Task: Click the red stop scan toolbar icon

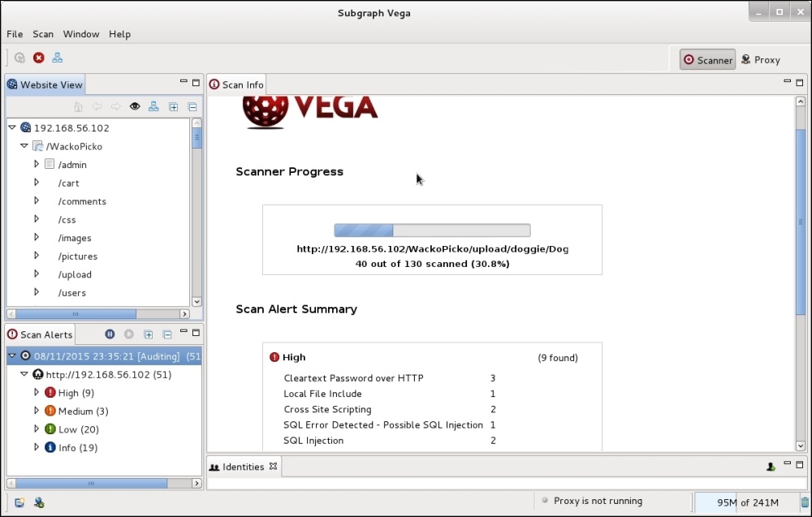Action: (x=38, y=58)
